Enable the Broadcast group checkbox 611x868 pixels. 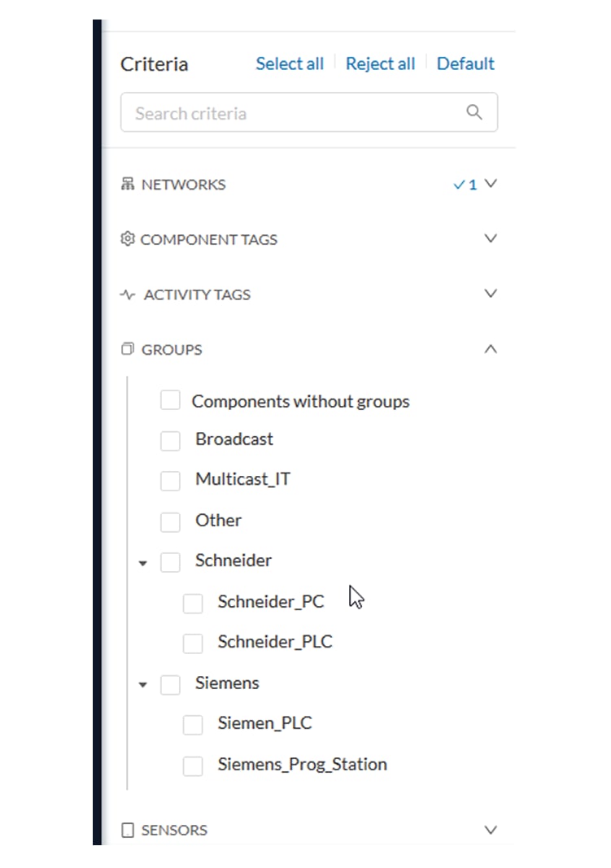(170, 441)
